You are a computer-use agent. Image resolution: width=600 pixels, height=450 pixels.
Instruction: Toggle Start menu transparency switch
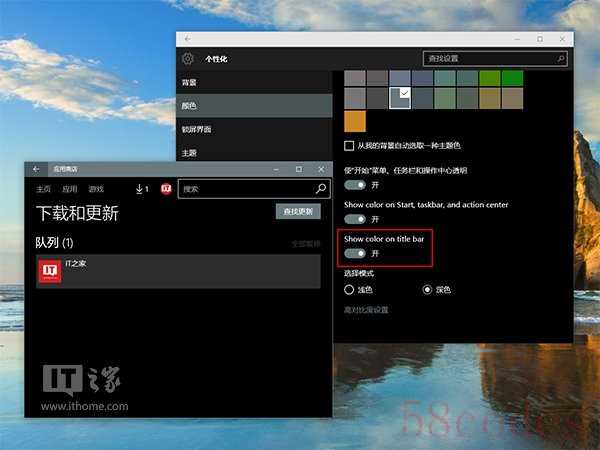tap(355, 185)
